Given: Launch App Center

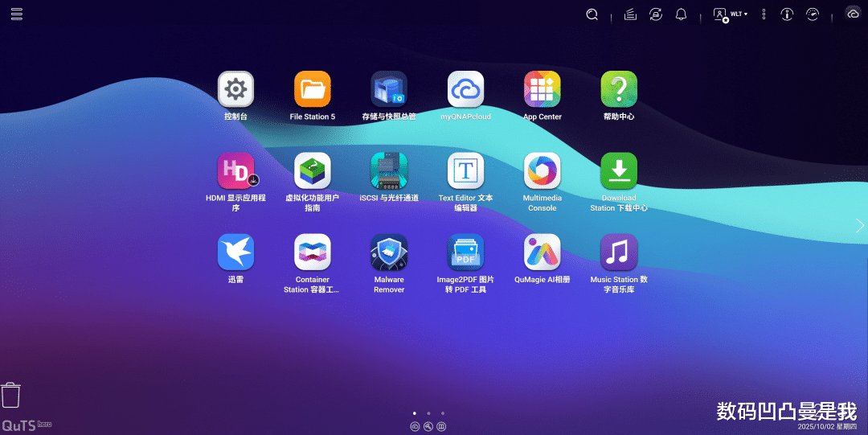Looking at the screenshot, I should point(542,89).
